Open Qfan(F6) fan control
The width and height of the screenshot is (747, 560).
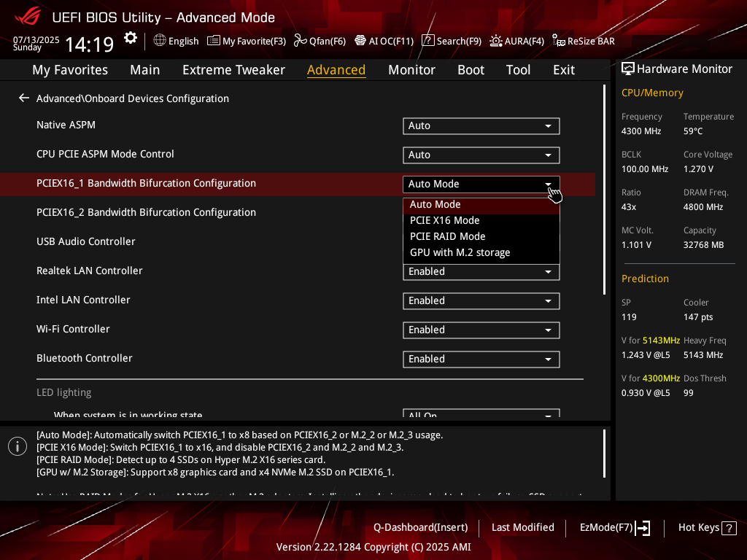coord(320,41)
